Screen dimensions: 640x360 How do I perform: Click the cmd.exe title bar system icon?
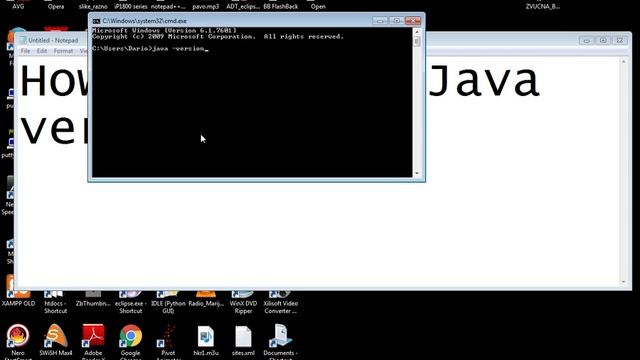tap(96, 21)
